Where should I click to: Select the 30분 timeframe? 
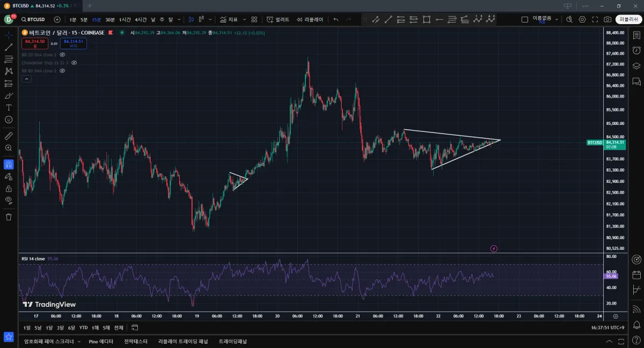110,19
